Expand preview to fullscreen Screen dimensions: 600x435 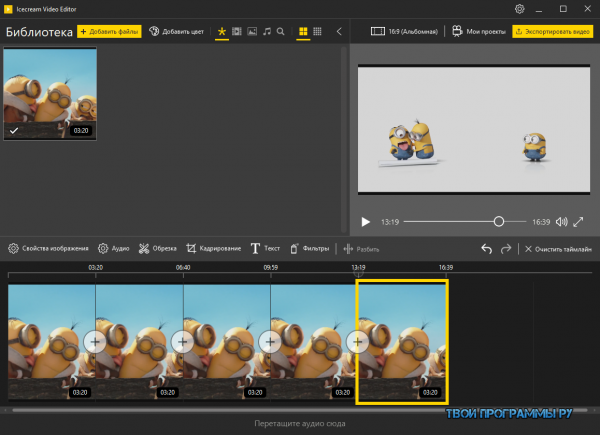pos(578,222)
